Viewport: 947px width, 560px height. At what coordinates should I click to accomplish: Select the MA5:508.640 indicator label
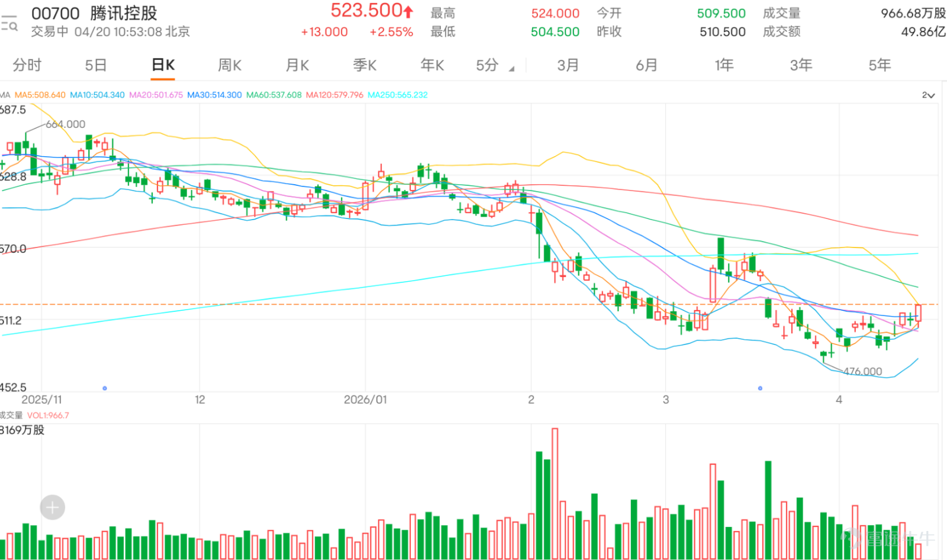click(x=40, y=95)
